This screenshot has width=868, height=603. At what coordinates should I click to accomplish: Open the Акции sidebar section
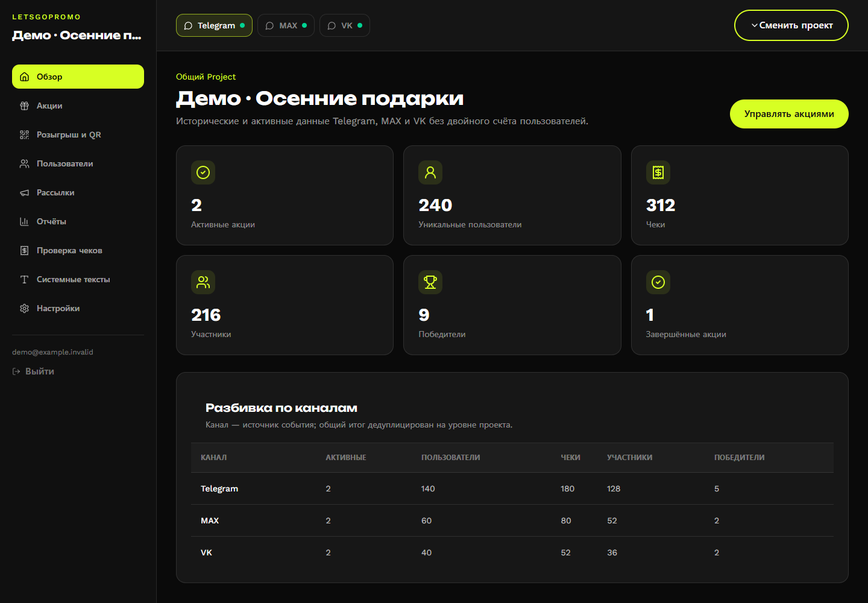[78, 106]
